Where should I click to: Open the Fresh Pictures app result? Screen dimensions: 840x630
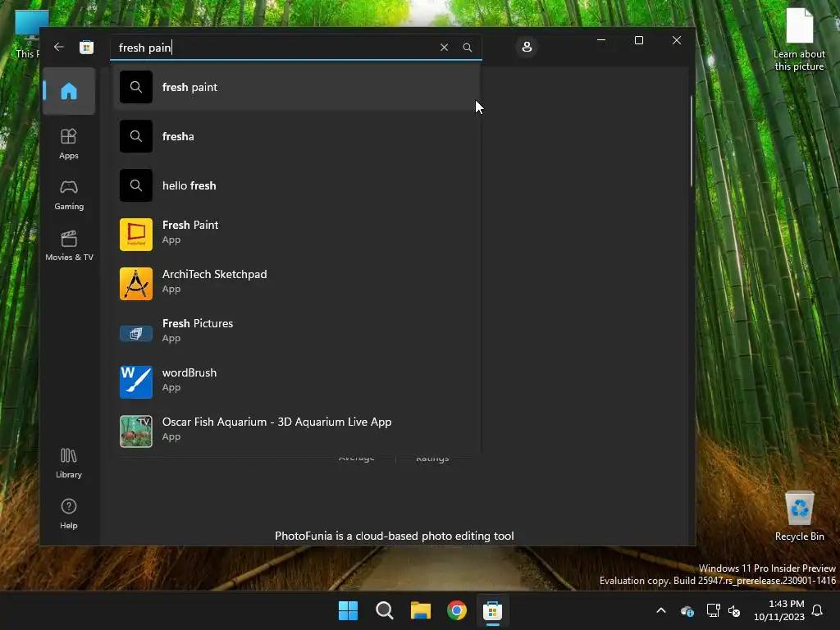296,333
